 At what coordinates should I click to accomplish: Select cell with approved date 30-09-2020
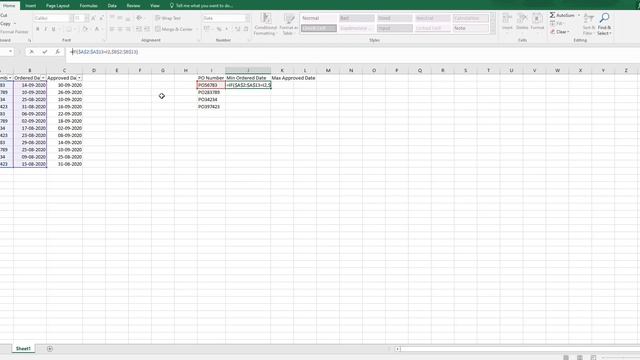pos(64,85)
